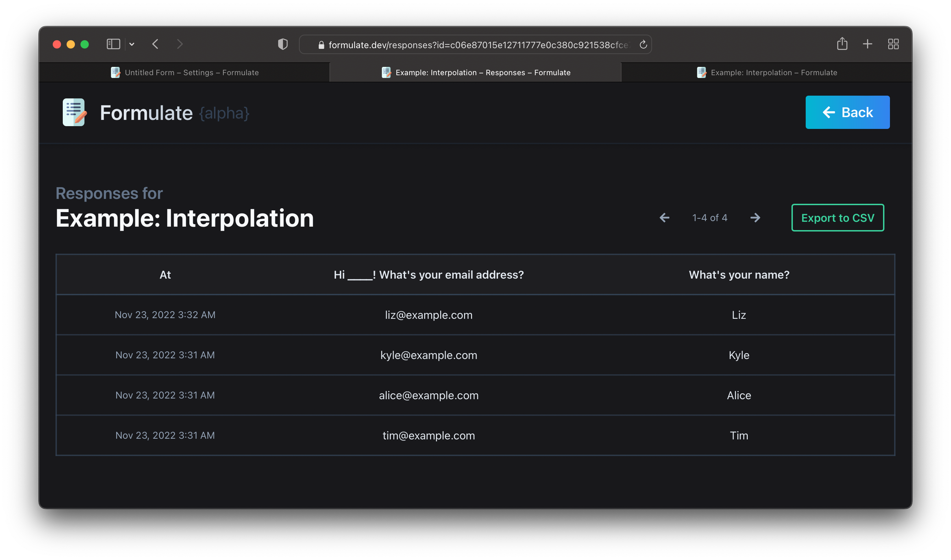Click Export to CSV button
The height and width of the screenshot is (560, 951).
click(837, 218)
